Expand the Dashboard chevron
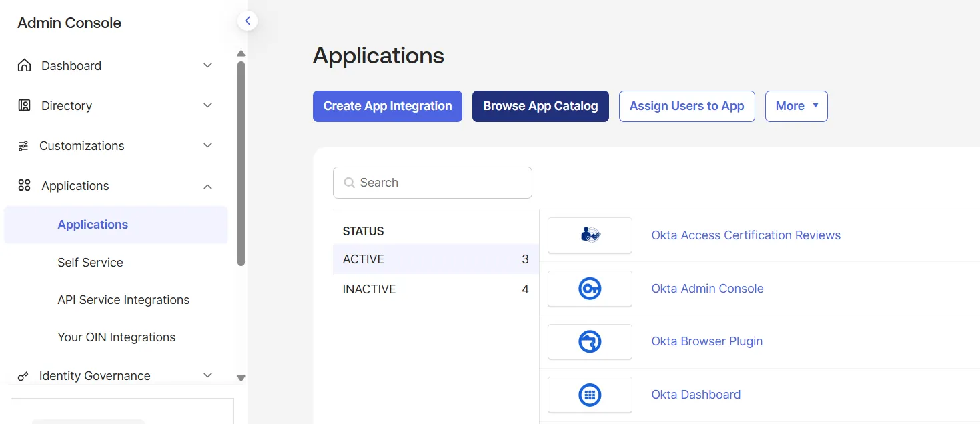 [207, 65]
